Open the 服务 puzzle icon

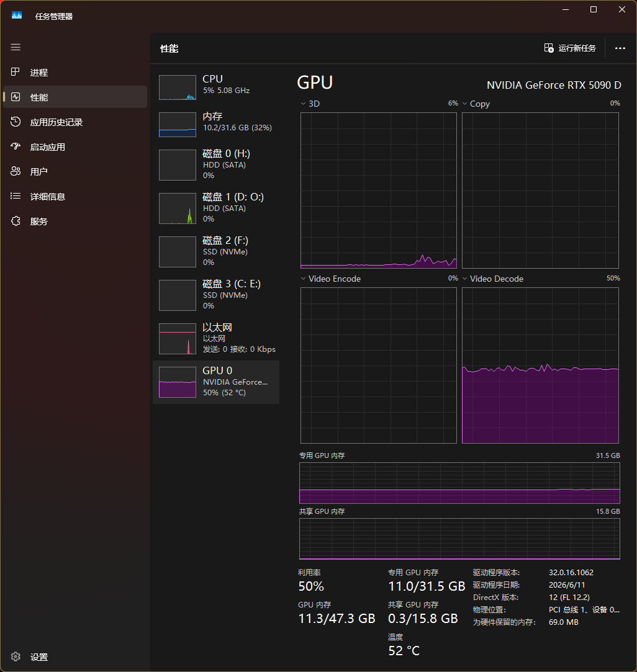pyautogui.click(x=16, y=221)
